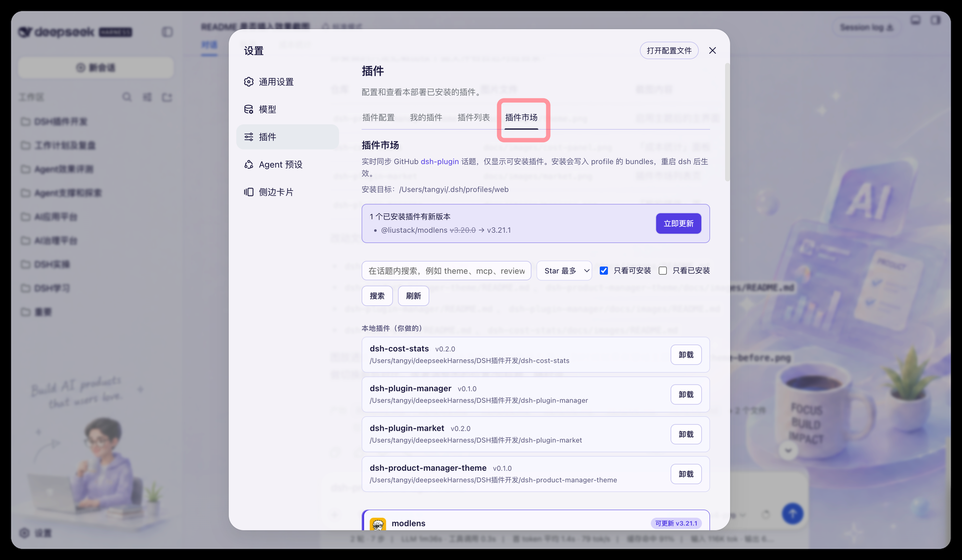
Task: Open the dsh-plugin GitHub topic link
Action: coord(440,162)
